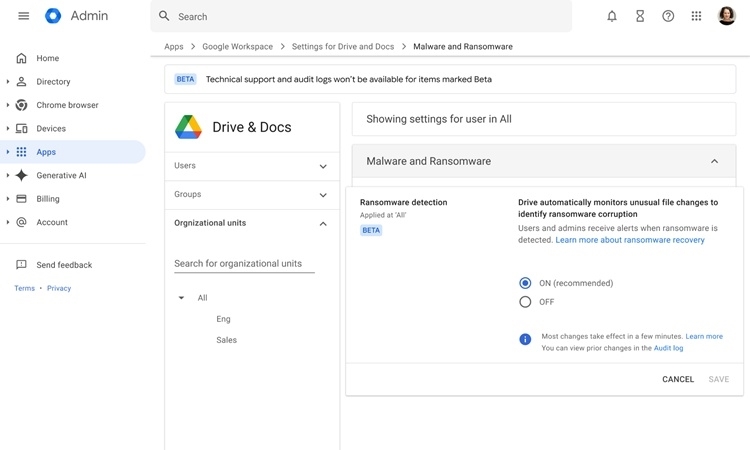Screen dimensions: 750x450
Task: Click the Search for organizational units field
Action: click(244, 264)
